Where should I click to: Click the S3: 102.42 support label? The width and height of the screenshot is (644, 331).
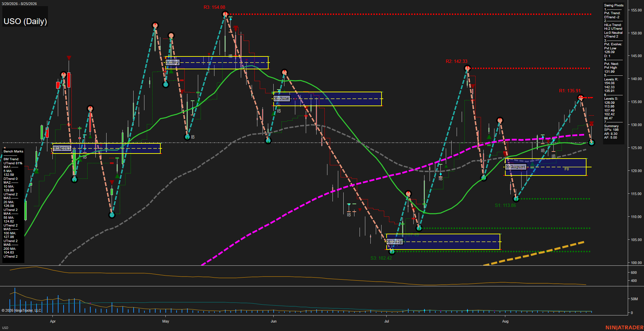tap(381, 258)
